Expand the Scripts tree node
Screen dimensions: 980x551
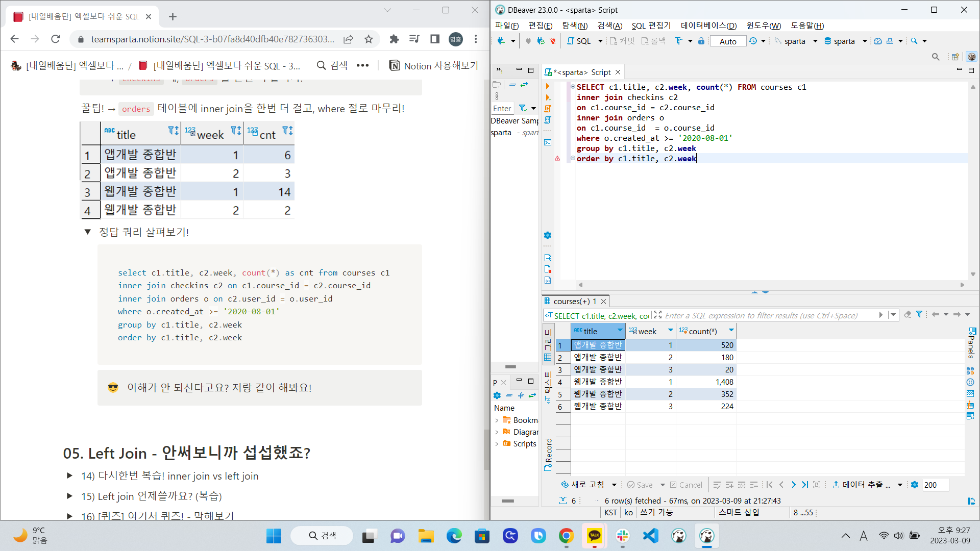(497, 444)
